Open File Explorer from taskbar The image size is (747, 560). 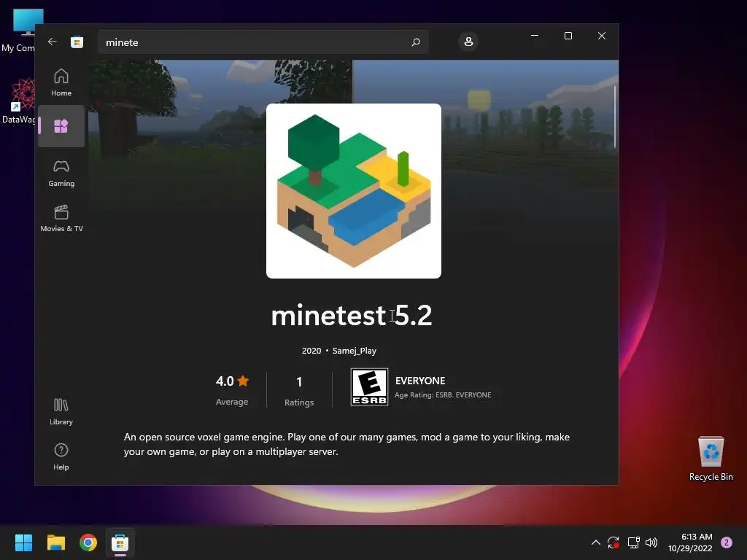[55, 542]
